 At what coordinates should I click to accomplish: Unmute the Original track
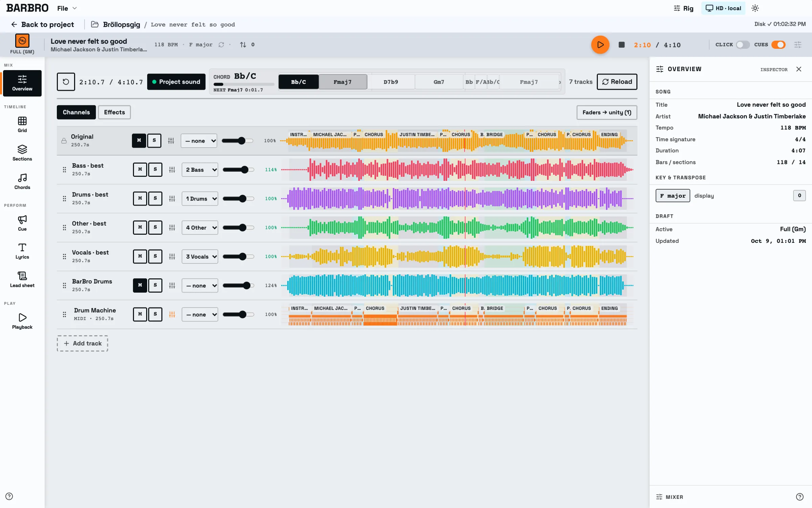tap(139, 140)
